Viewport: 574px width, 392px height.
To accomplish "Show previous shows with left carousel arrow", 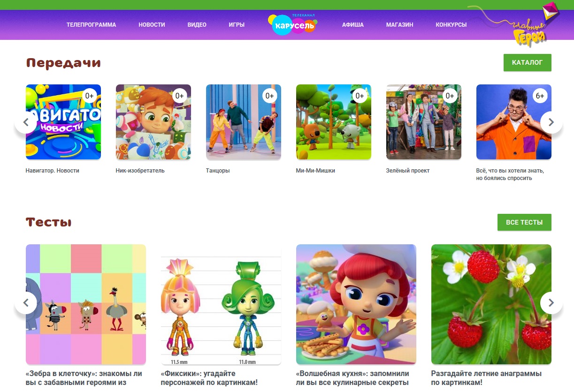I will click(x=26, y=122).
